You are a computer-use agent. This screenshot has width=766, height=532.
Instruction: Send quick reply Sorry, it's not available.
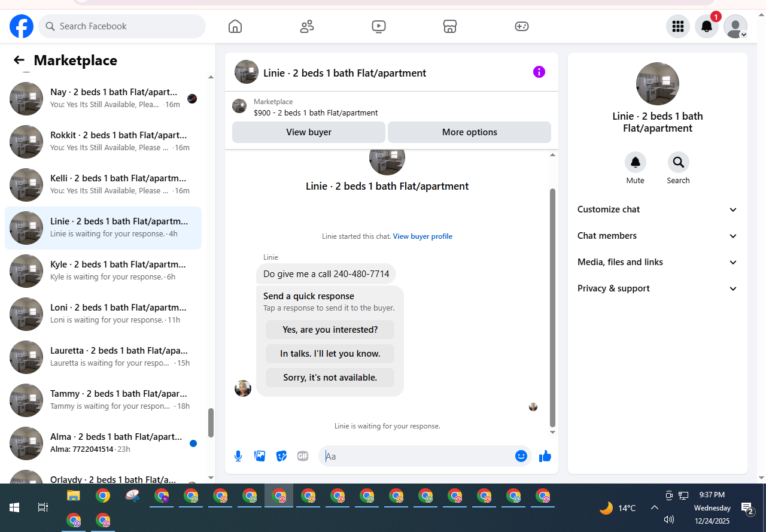click(x=330, y=378)
